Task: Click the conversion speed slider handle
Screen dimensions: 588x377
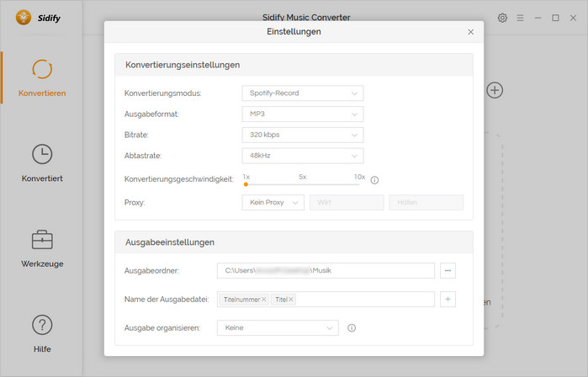Action: tap(246, 184)
